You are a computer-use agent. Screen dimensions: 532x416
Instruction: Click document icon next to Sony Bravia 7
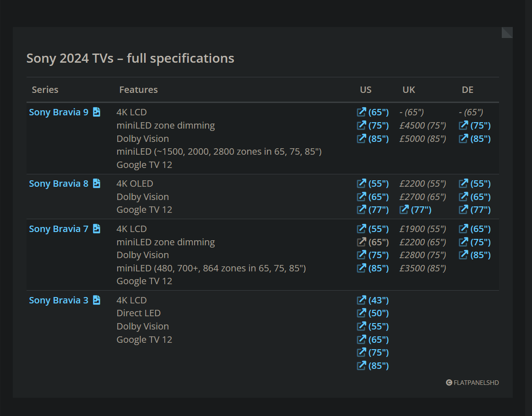(x=97, y=229)
